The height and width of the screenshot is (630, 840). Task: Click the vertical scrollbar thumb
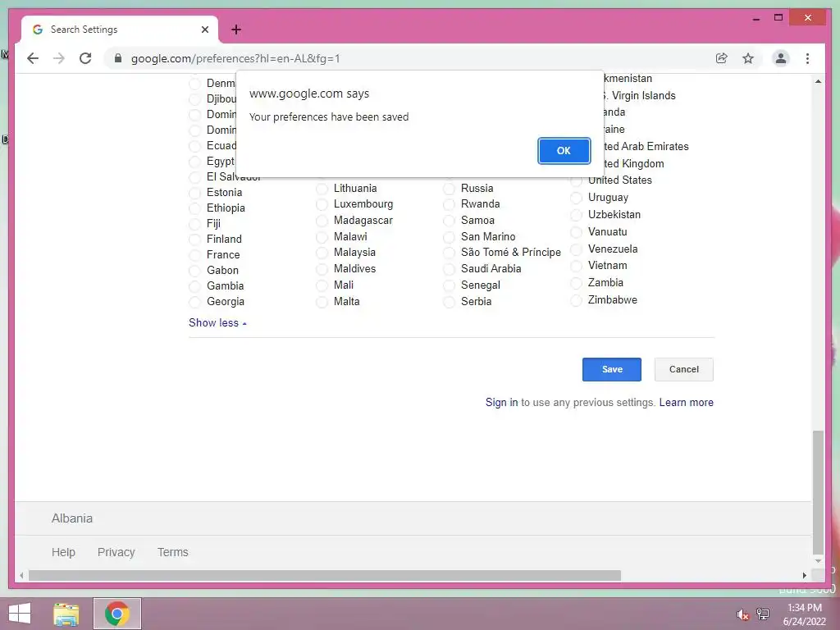point(818,493)
